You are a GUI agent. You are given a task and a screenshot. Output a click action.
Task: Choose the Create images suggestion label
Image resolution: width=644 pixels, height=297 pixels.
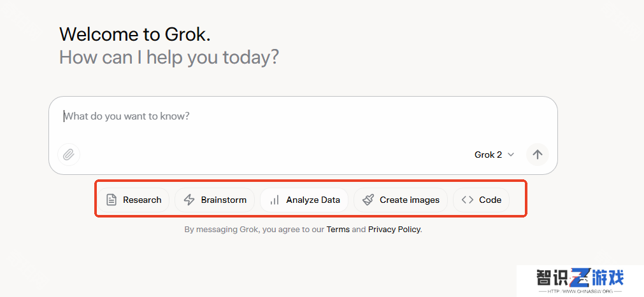(x=410, y=200)
